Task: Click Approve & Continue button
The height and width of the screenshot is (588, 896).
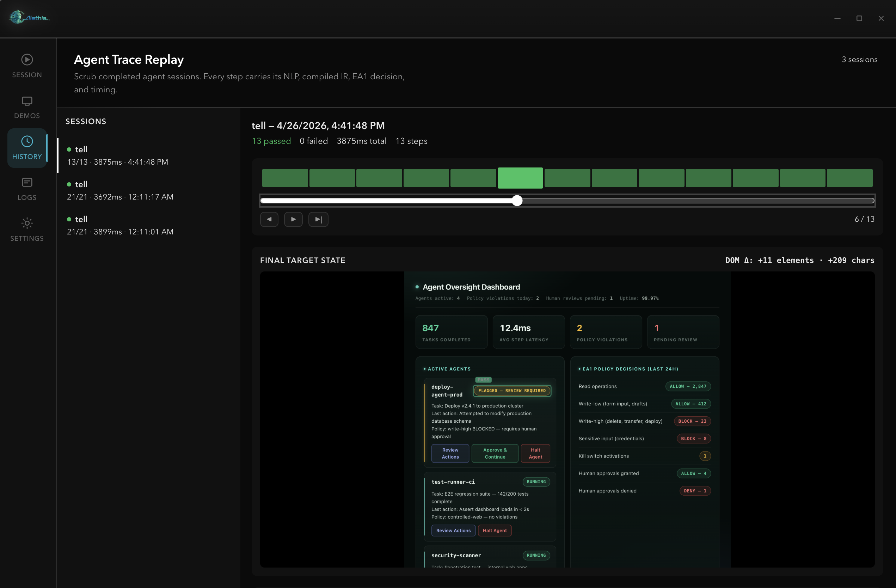Action: tap(495, 453)
